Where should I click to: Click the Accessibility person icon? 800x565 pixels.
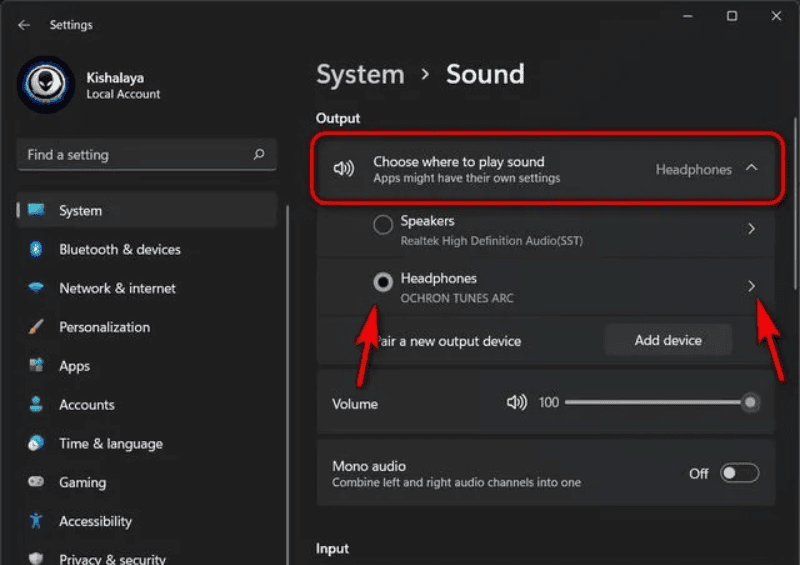[x=37, y=521]
